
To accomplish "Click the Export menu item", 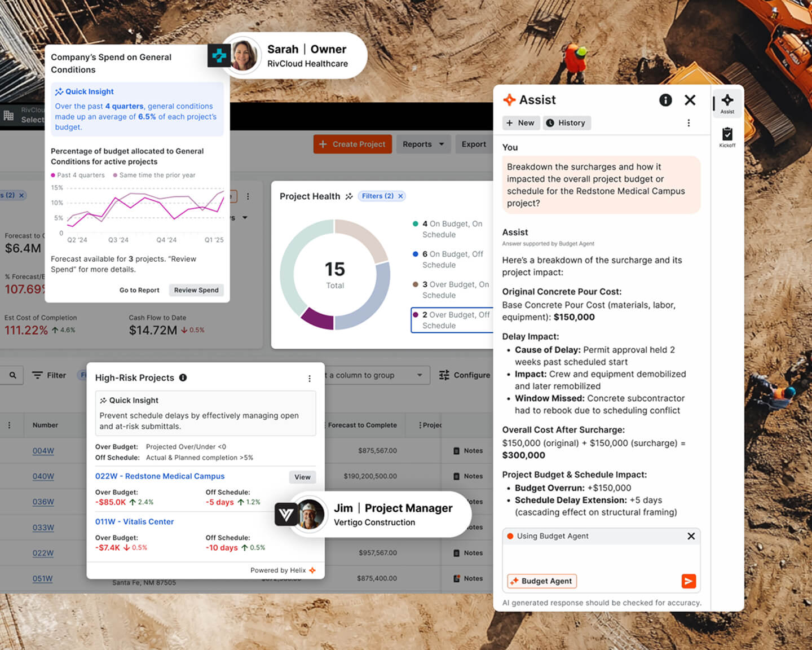I will (474, 144).
